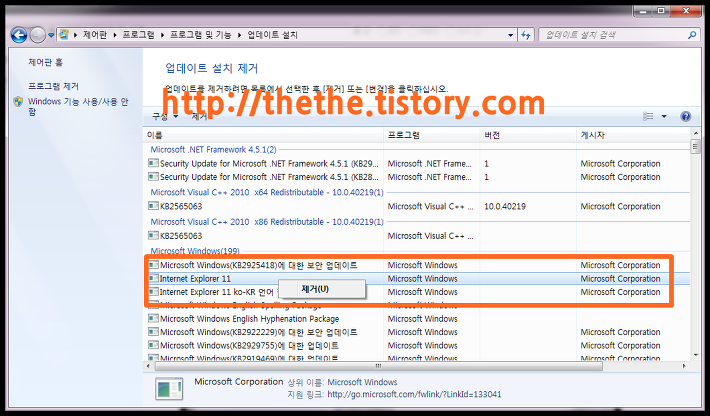Select Internet Explorer 11 ko-KR language row
The width and height of the screenshot is (710, 416).
(417, 292)
